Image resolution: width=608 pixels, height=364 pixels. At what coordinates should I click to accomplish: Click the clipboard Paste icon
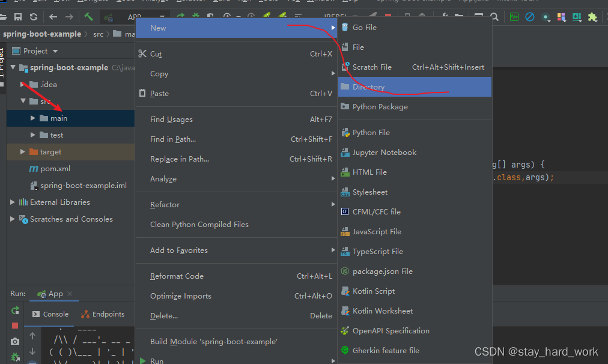[x=142, y=93]
